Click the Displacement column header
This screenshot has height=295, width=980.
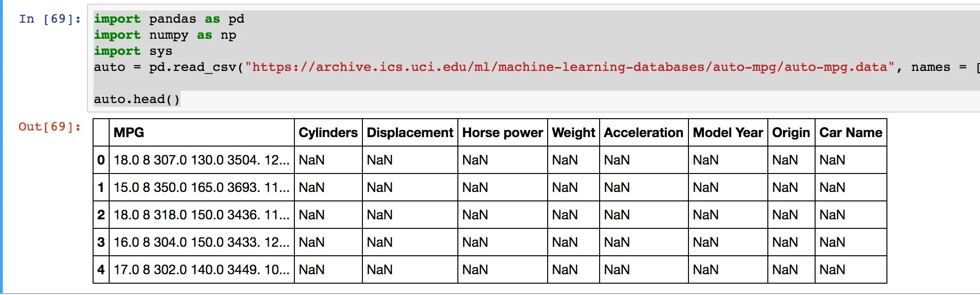coord(410,133)
